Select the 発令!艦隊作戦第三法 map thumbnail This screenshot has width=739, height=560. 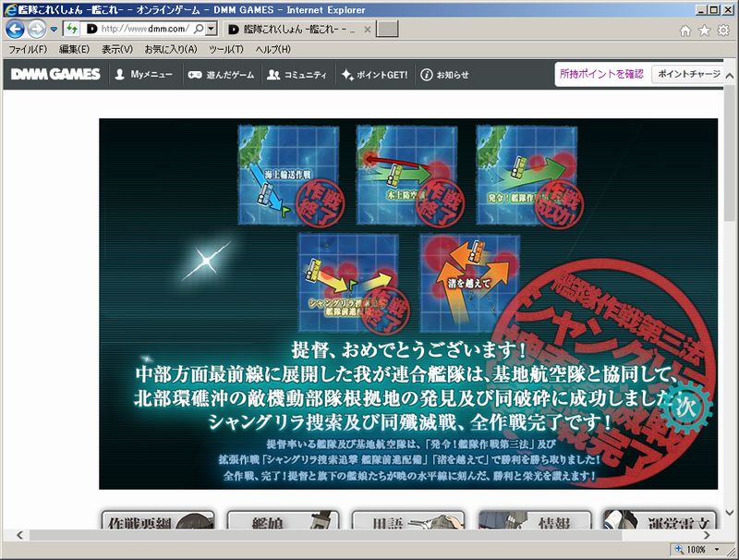point(527,175)
